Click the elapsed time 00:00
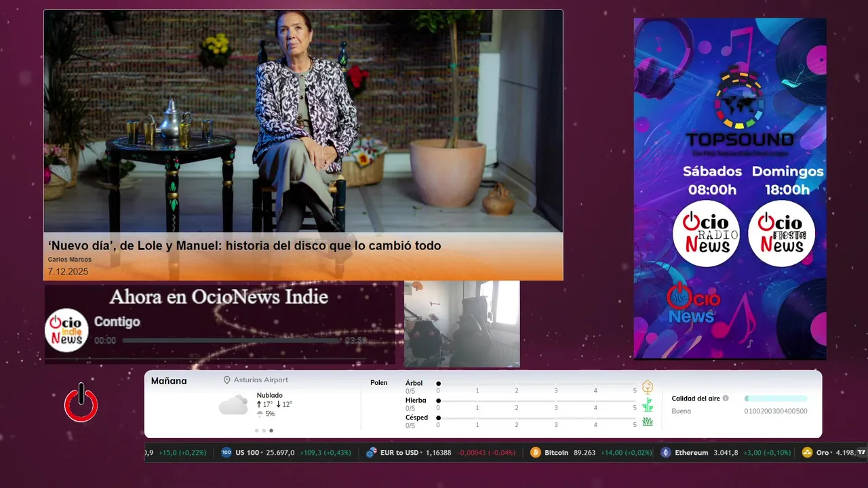The image size is (868, 488). 105,341
